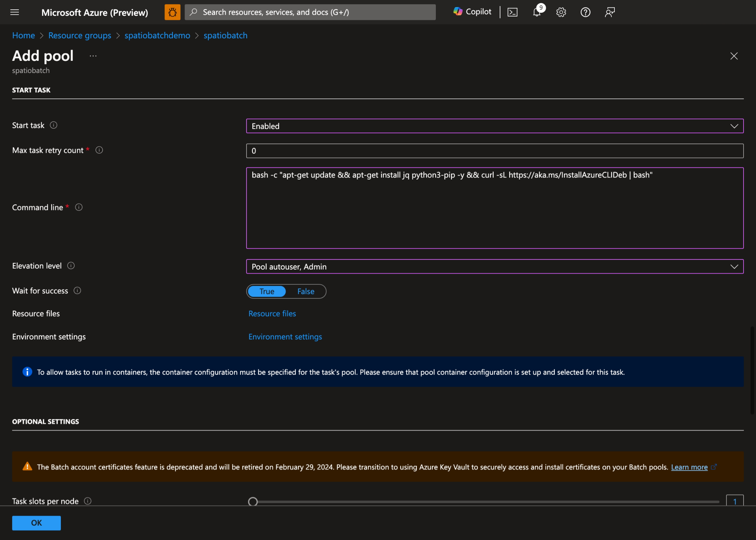This screenshot has width=756, height=540.
Task: Set Wait for success to False
Action: click(x=305, y=291)
